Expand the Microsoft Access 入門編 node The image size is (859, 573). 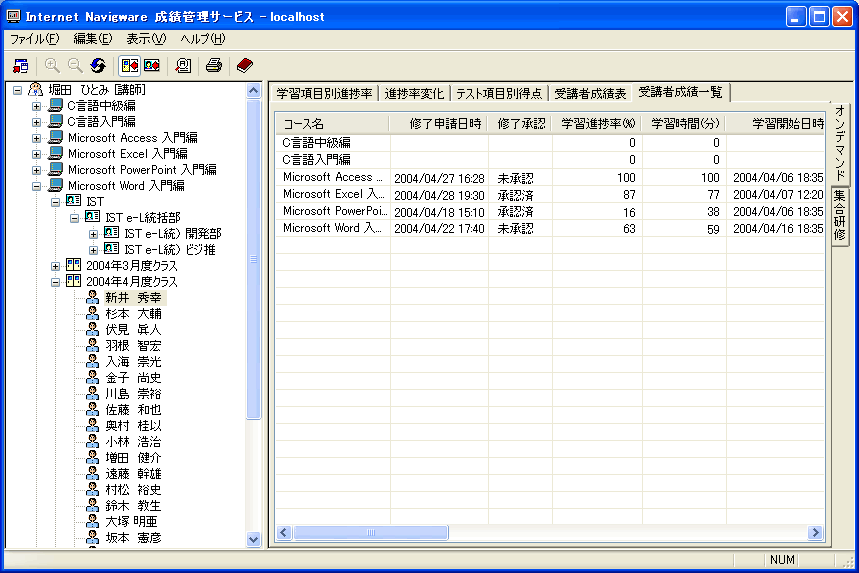36,138
